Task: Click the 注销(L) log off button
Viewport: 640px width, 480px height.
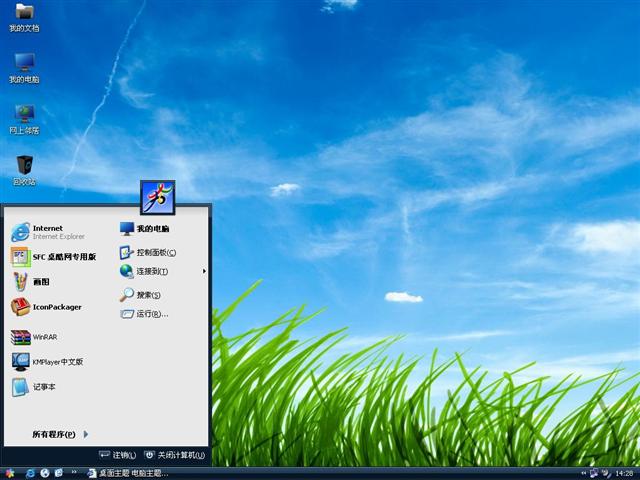Action: pos(118,455)
